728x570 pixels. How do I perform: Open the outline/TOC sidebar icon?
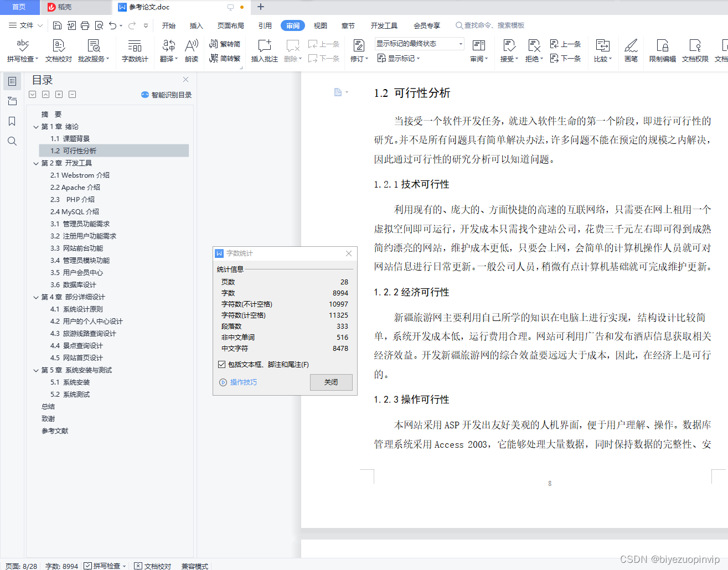click(x=12, y=81)
